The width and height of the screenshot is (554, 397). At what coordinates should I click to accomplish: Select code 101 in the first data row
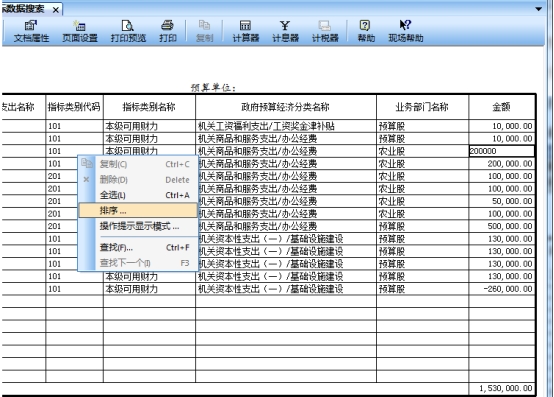pyautogui.click(x=74, y=126)
